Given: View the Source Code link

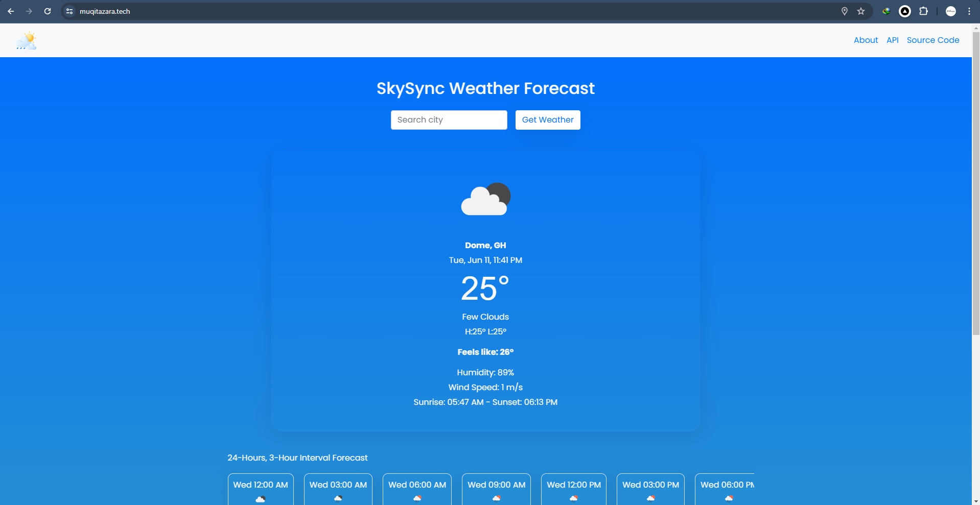Looking at the screenshot, I should click(x=932, y=40).
